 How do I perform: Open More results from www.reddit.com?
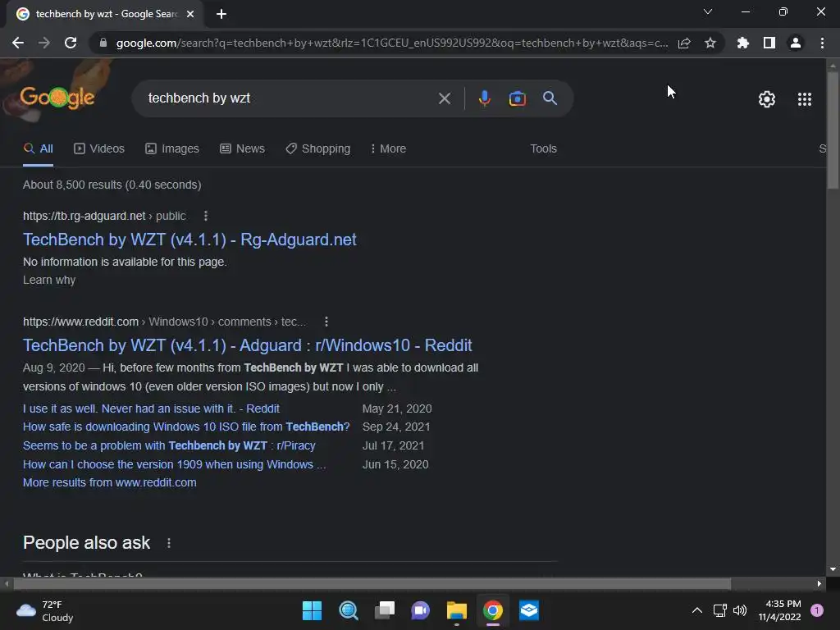pyautogui.click(x=110, y=482)
